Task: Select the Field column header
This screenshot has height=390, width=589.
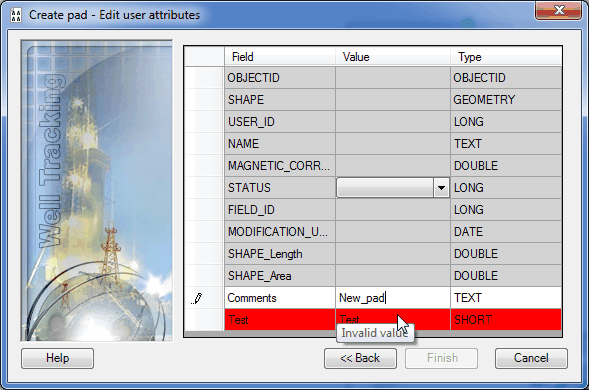Action: tap(280, 57)
